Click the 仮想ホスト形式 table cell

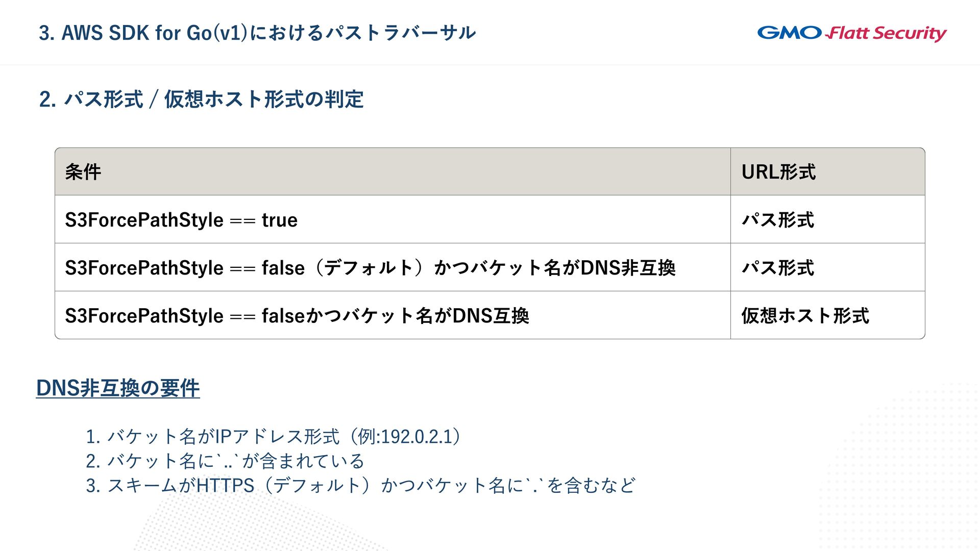pos(805,316)
